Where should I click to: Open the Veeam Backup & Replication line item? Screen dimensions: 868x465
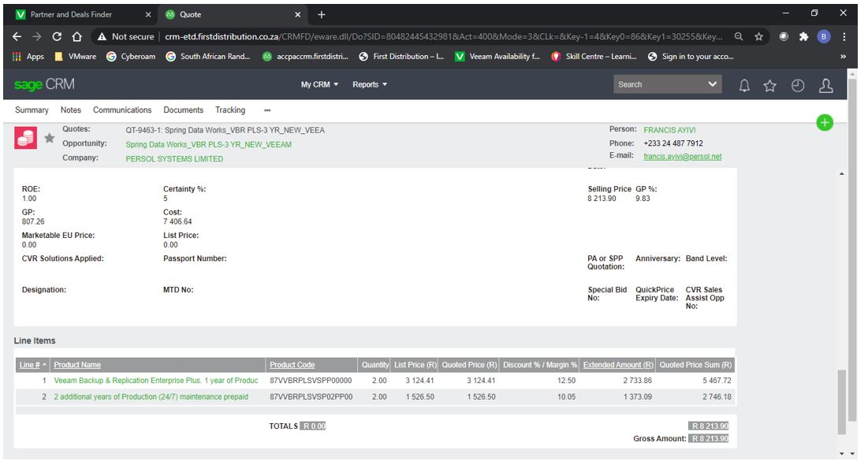coord(155,381)
